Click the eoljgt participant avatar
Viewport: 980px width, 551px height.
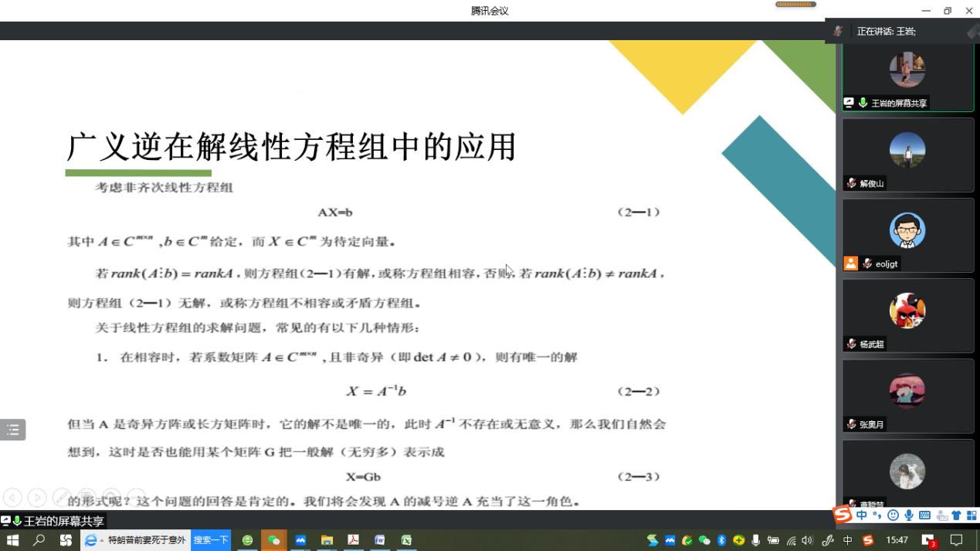coord(907,230)
